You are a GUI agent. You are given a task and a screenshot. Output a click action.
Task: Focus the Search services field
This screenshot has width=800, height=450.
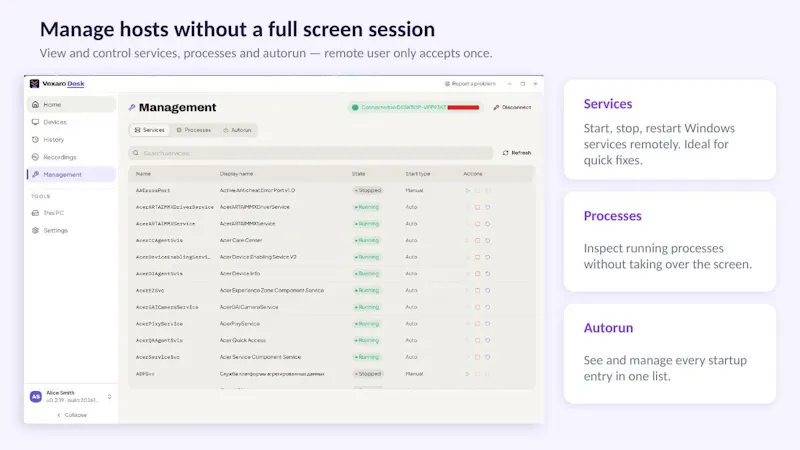coord(311,153)
